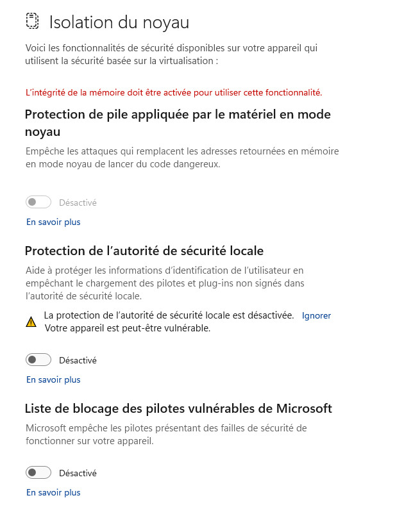Open En savoir plus under driver blocklist
404x532 pixels.
pos(53,492)
